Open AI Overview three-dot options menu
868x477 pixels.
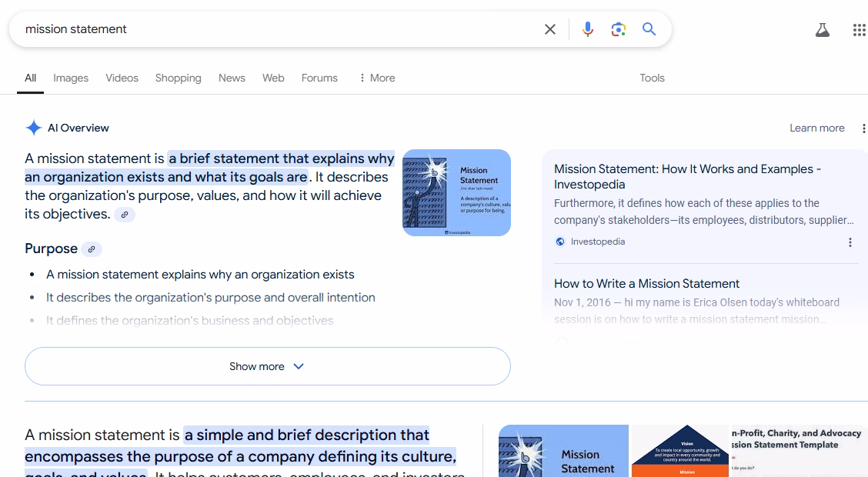click(x=863, y=128)
